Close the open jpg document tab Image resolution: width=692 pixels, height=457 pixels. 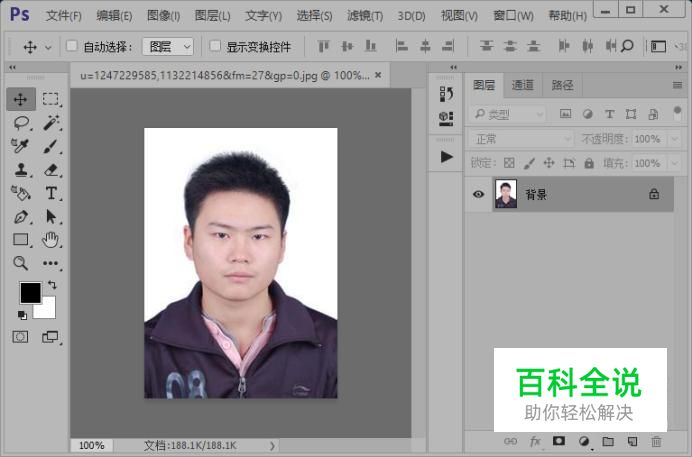pyautogui.click(x=378, y=75)
